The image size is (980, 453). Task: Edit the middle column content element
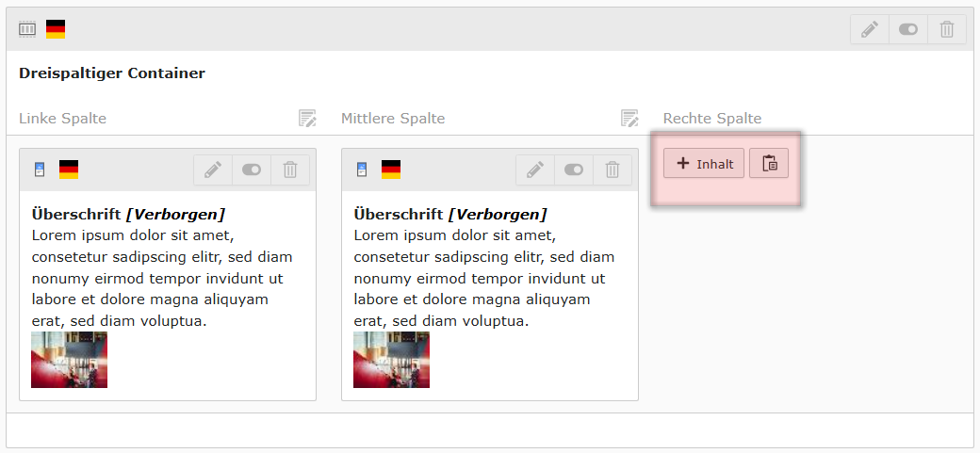click(535, 170)
